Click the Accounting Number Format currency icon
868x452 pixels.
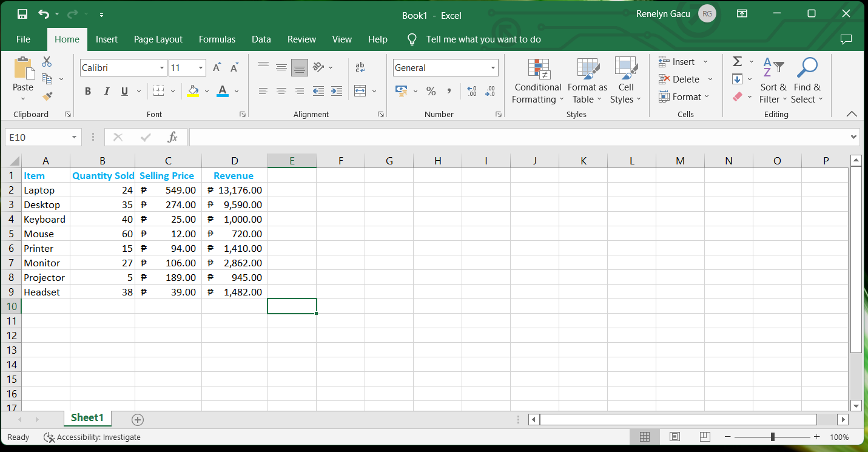point(402,91)
